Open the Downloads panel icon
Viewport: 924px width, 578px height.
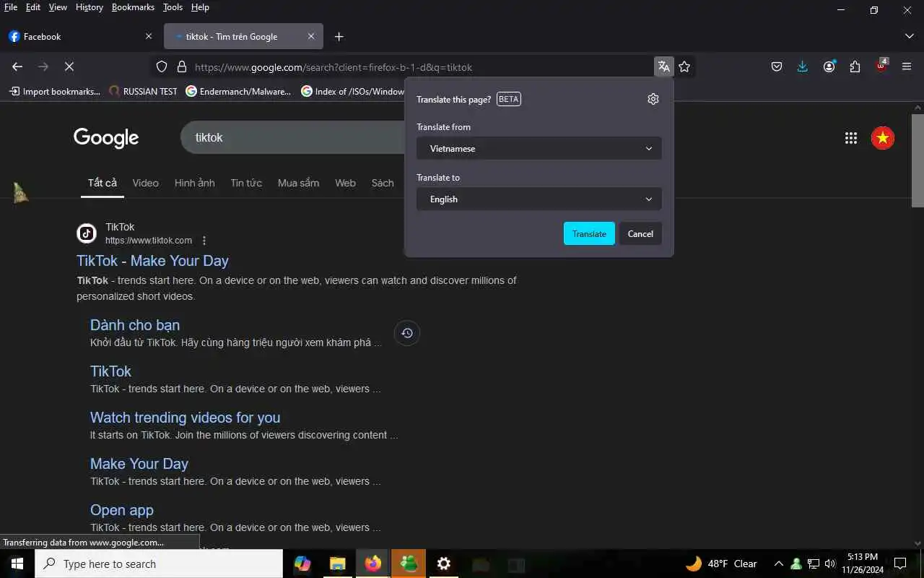click(803, 66)
